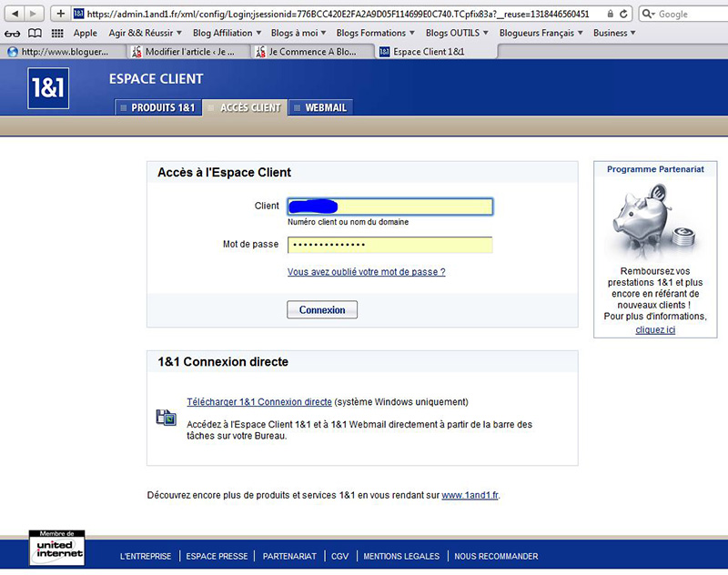Open NOUS RECOMMANDER footer link
Image resolution: width=728 pixels, height=575 pixels.
pyautogui.click(x=496, y=556)
